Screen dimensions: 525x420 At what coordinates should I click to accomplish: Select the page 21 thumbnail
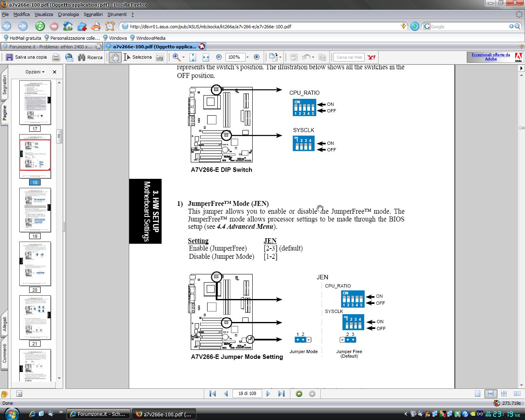35,317
